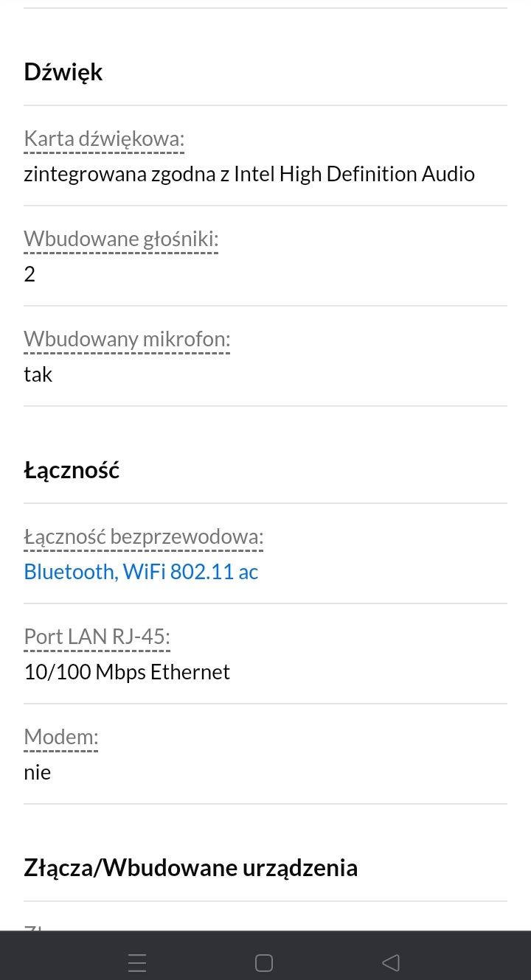Tap the Łączność bezprzewodowa label
This screenshot has width=531, height=980.
(143, 537)
